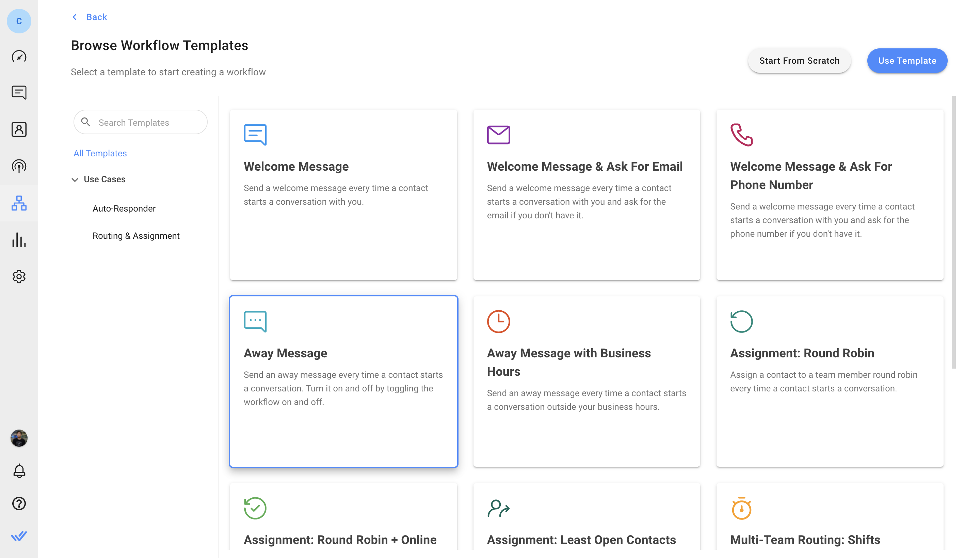Image resolution: width=980 pixels, height=558 pixels.
Task: Open the Dashboard speedometer icon in sidebar
Action: tap(19, 56)
